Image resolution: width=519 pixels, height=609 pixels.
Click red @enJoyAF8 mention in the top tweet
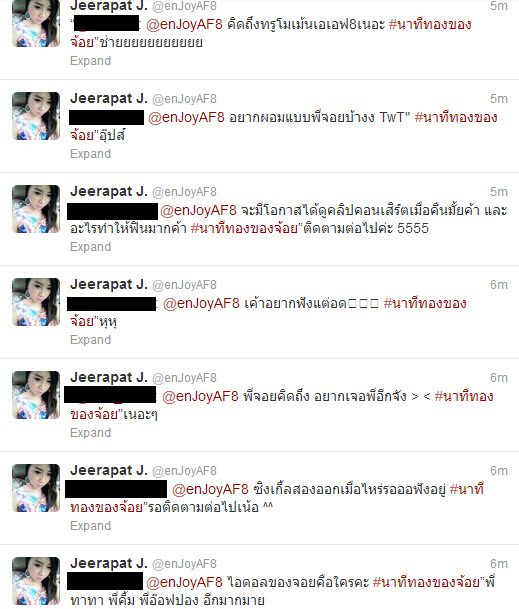(x=184, y=24)
